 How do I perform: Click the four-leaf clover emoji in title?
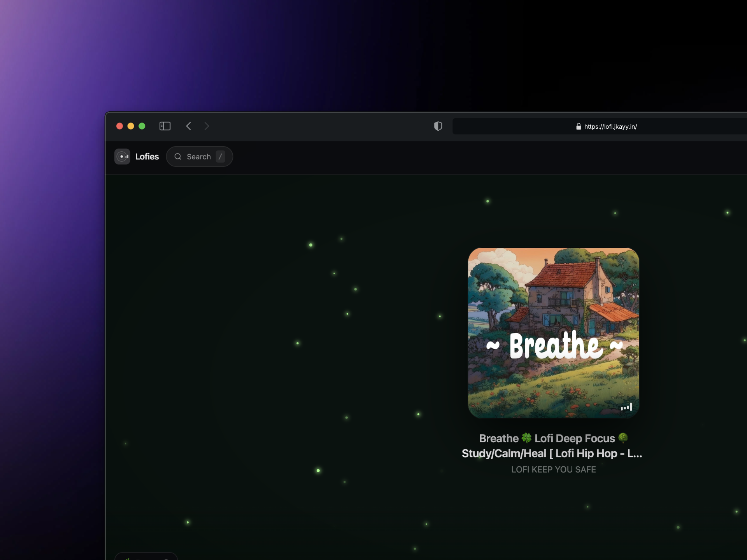pos(526,438)
